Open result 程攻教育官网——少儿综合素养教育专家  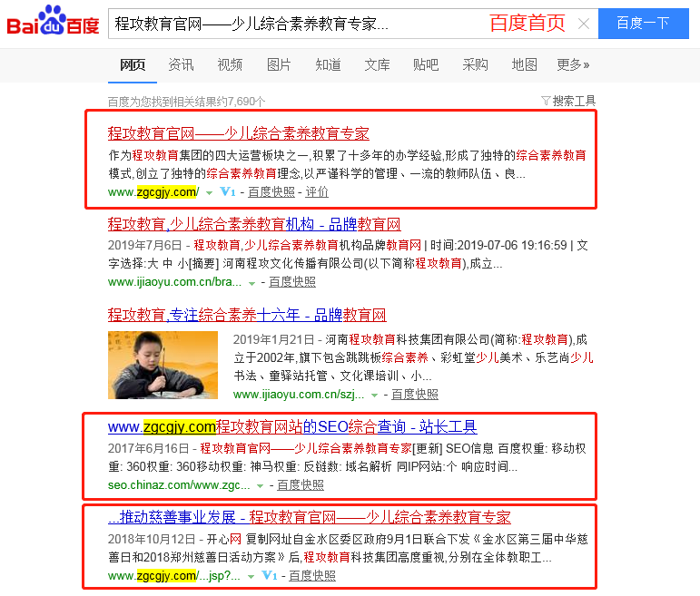pos(239,133)
